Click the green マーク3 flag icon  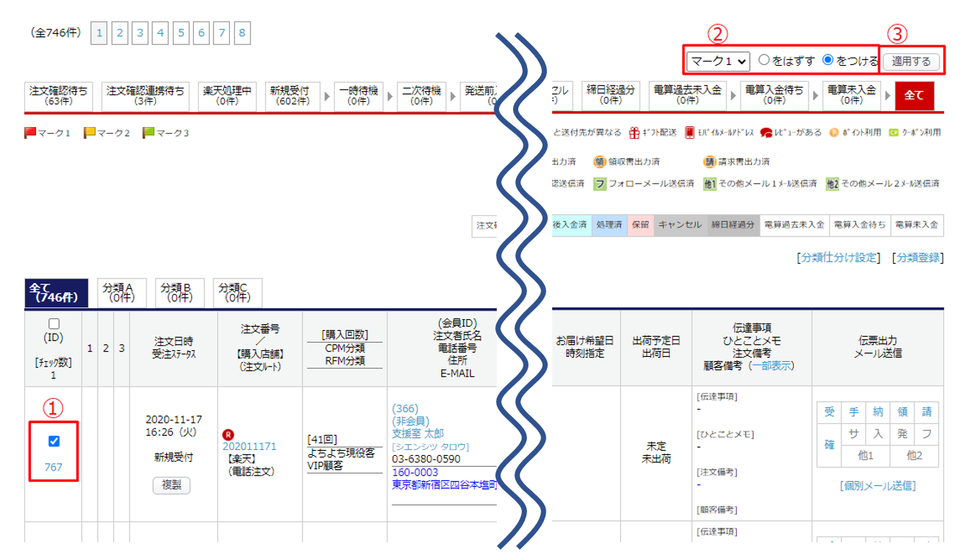tap(149, 133)
